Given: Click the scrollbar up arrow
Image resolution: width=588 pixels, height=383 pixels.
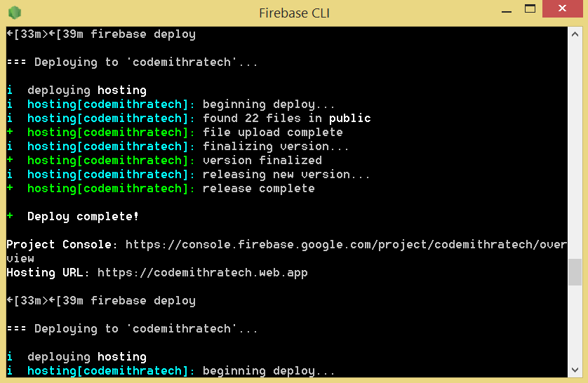Looking at the screenshot, I should pos(575,34).
